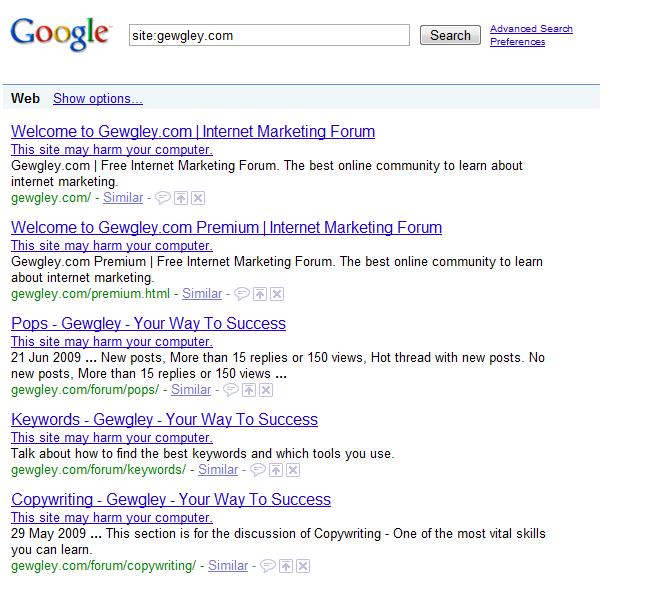This screenshot has height=589, width=666.
Task: Open Similar link for forum/pops/ result
Action: pos(191,390)
